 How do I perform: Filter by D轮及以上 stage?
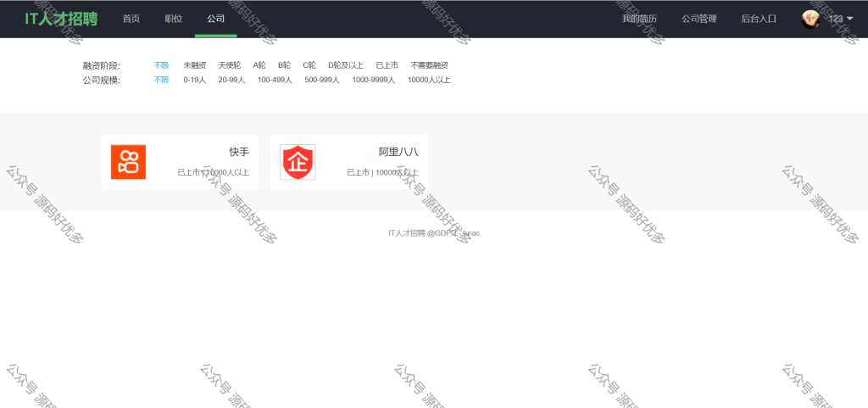coord(346,65)
